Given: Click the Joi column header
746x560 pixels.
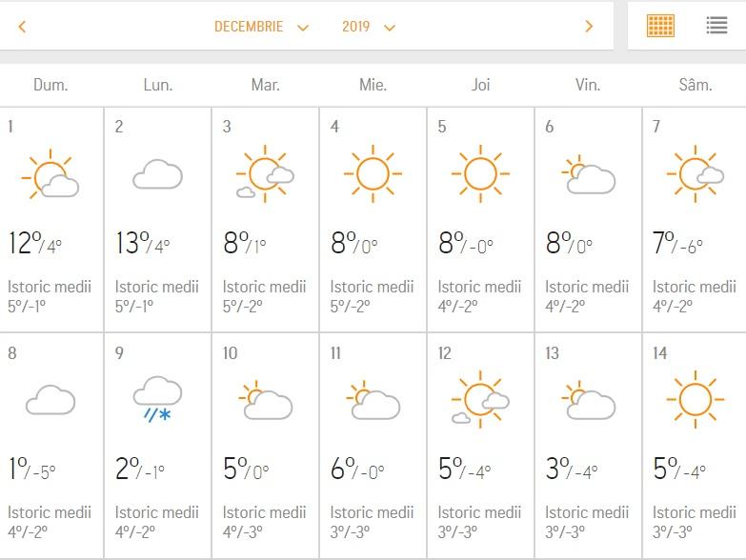Looking at the screenshot, I should tap(480, 85).
